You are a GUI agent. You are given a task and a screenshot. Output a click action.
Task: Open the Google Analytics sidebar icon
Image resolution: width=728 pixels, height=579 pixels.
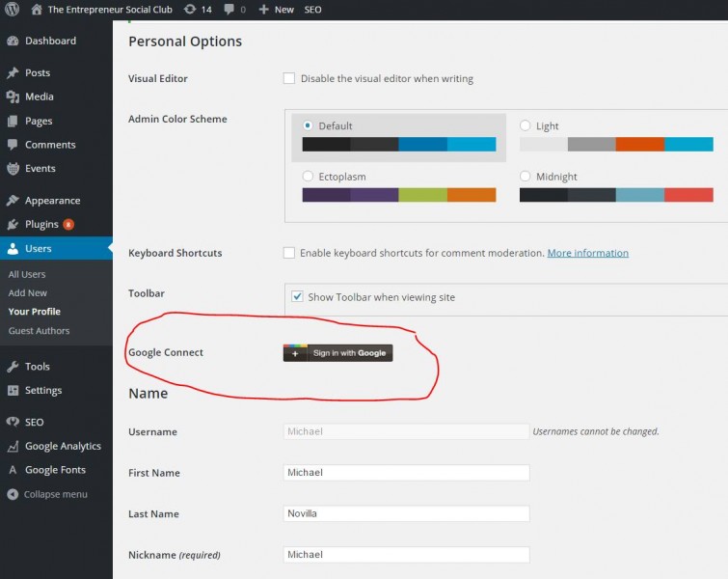[13, 447]
